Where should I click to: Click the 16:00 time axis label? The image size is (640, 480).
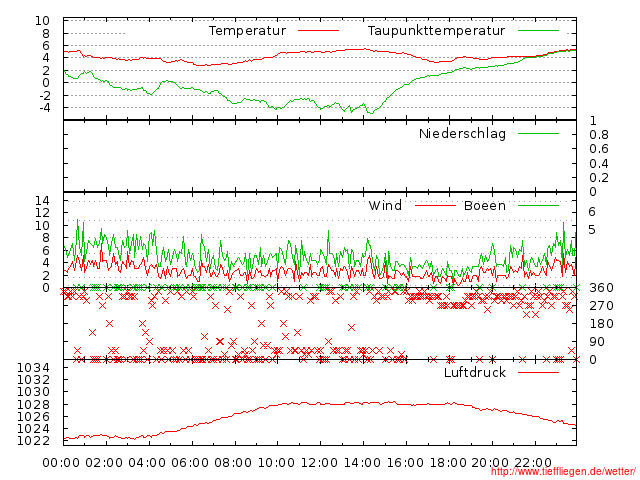point(405,463)
